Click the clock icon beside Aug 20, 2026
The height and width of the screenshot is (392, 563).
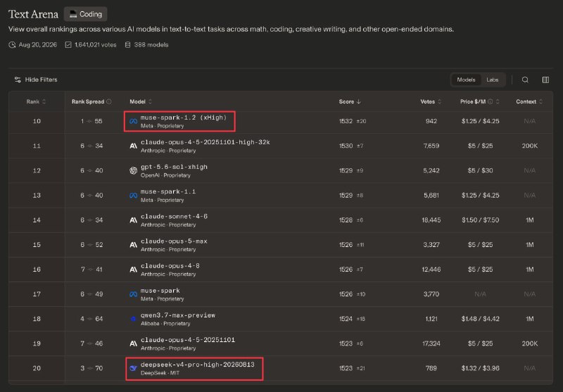click(12, 45)
